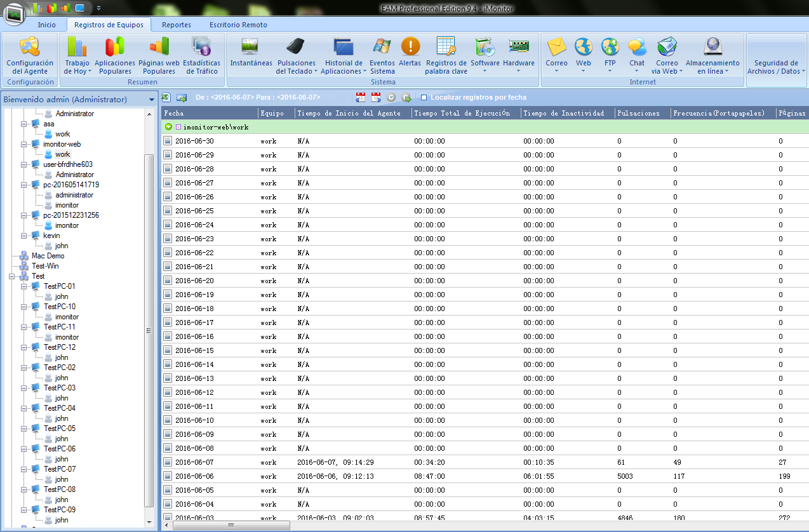809x532 pixels.
Task: Collapse the imonitor-web\work group row
Action: pos(168,127)
